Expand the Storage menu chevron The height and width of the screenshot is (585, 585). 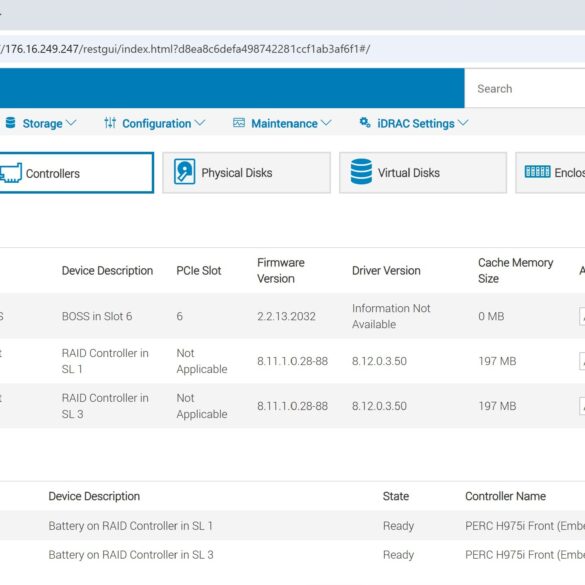(71, 123)
